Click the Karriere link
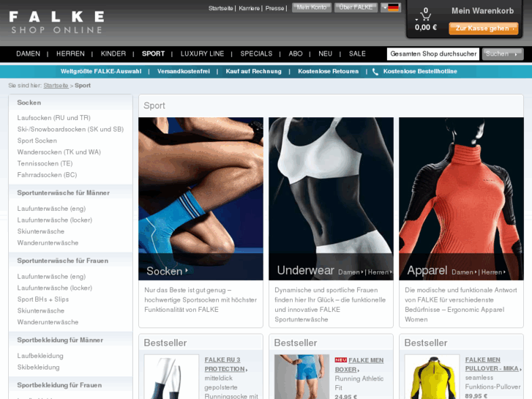 point(249,8)
